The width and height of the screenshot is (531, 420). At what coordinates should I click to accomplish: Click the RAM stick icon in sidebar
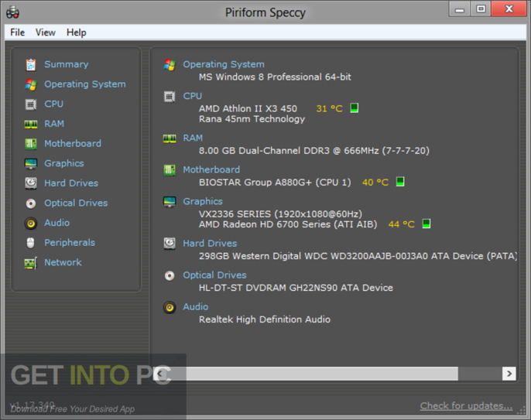31,125
